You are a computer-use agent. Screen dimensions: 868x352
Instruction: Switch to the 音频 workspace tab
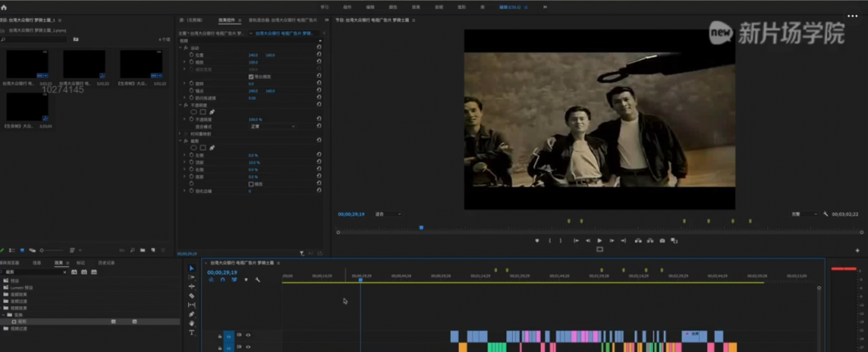pos(439,7)
